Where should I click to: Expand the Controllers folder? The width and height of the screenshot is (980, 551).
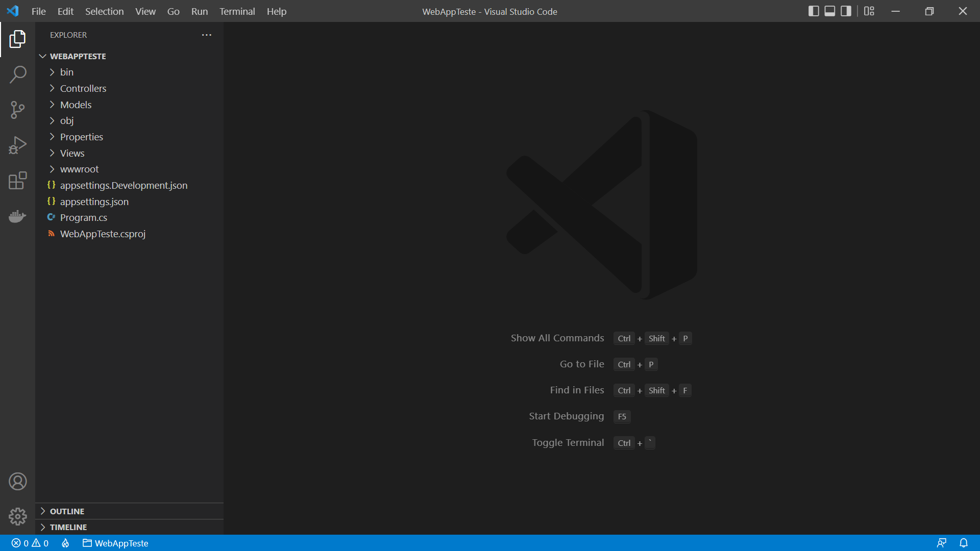click(83, 88)
